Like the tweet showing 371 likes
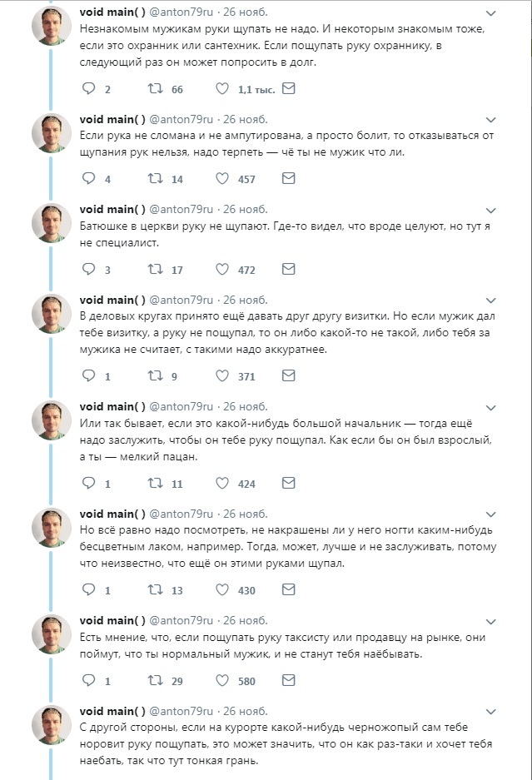This screenshot has width=532, height=780. tap(222, 376)
